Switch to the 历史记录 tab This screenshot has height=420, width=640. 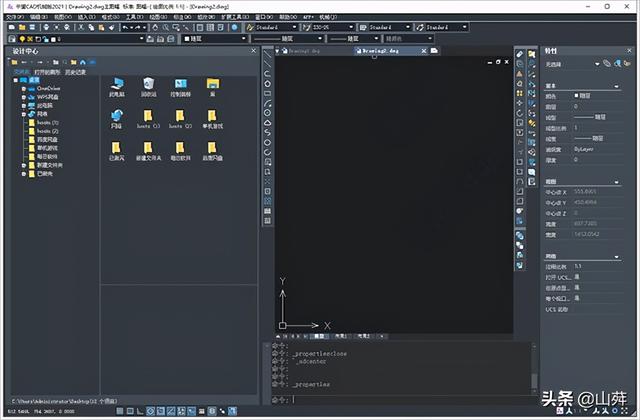tap(75, 72)
